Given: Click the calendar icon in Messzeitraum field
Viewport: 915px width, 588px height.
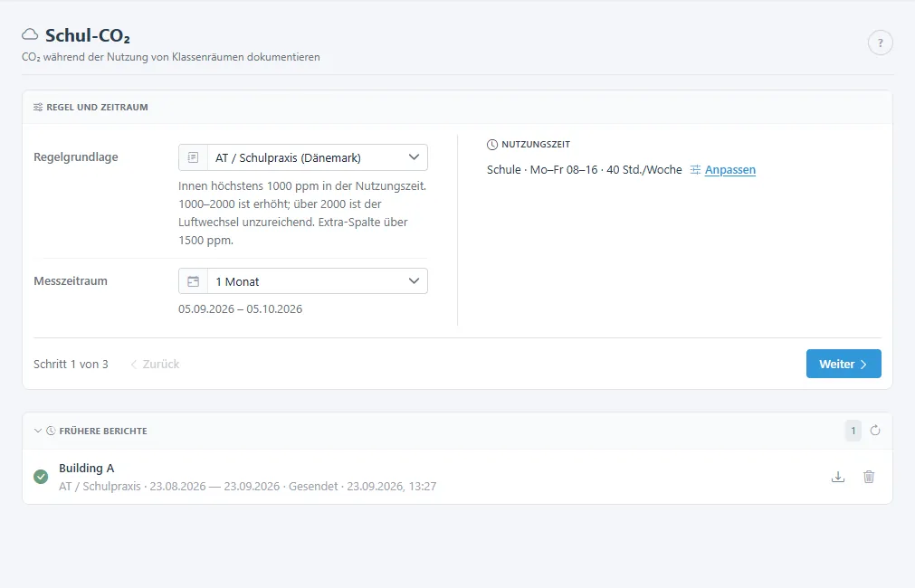Looking at the screenshot, I should [x=193, y=281].
